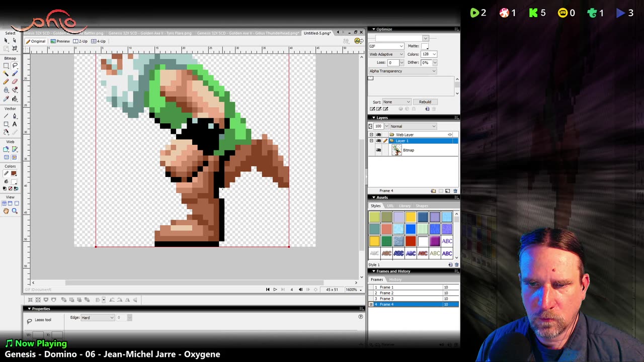
Task: Select the Slice tool
Action: [15, 149]
